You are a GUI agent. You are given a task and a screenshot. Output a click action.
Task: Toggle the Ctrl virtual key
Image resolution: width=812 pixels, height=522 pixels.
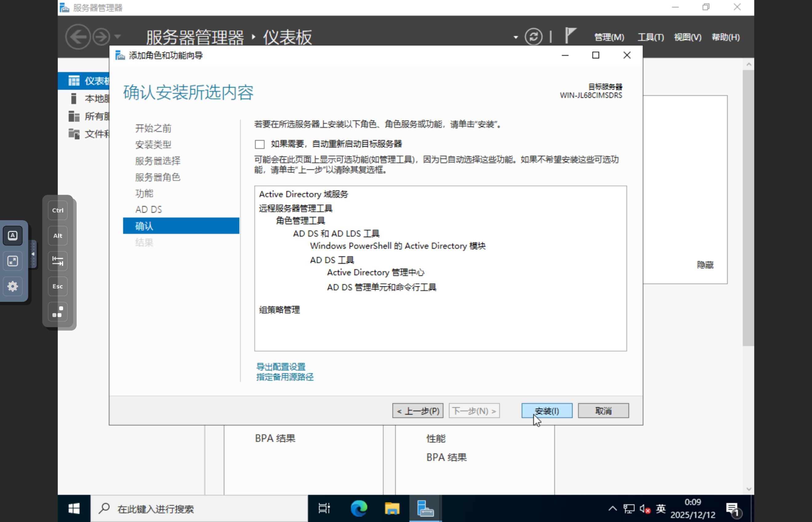coord(58,210)
